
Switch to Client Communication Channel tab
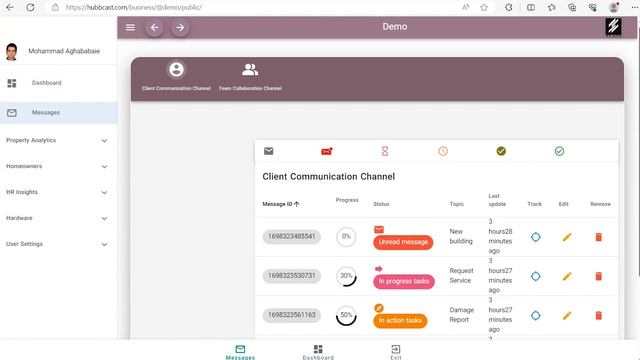click(176, 76)
